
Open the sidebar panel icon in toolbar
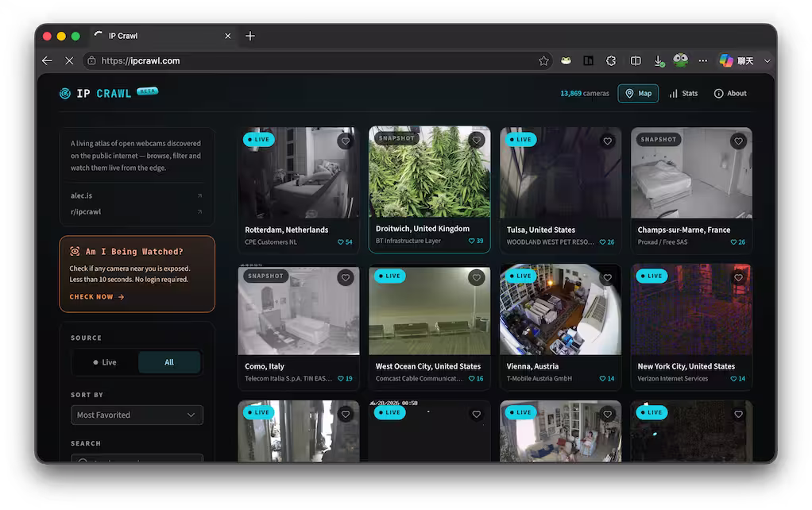pyautogui.click(x=588, y=60)
